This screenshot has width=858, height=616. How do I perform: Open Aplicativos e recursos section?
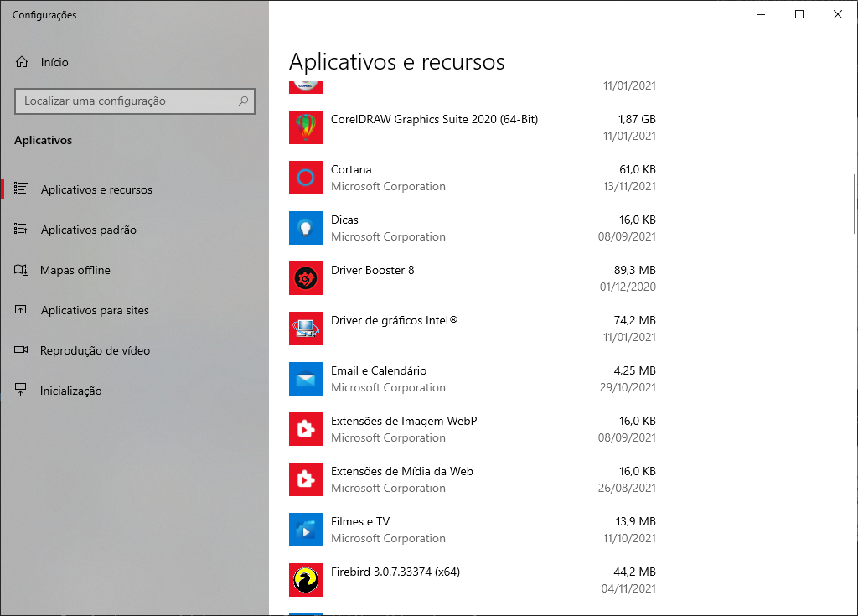(x=135, y=189)
